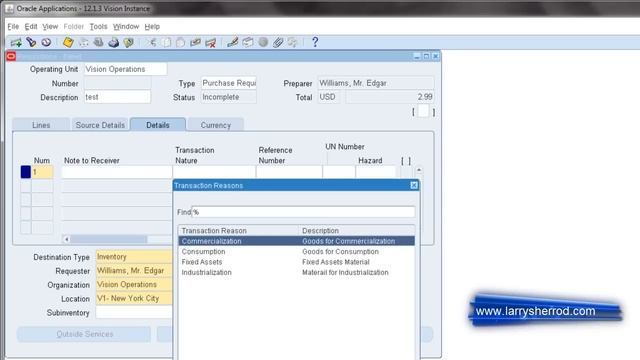Click the Zoom toolbar icon
The image size is (640, 360).
(248, 42)
